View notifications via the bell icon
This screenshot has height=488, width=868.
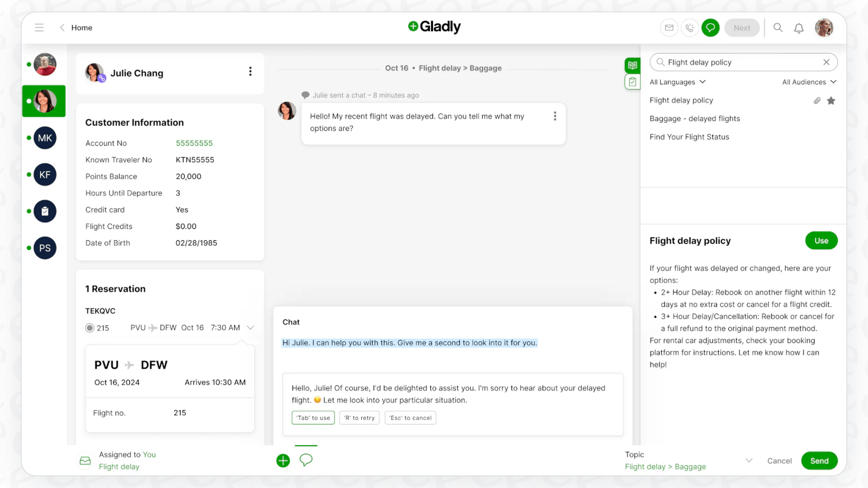(x=799, y=27)
